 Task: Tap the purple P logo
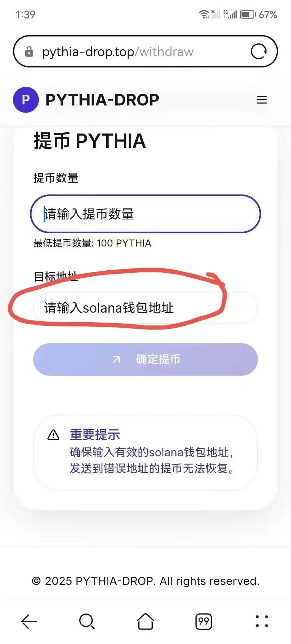pos(26,100)
